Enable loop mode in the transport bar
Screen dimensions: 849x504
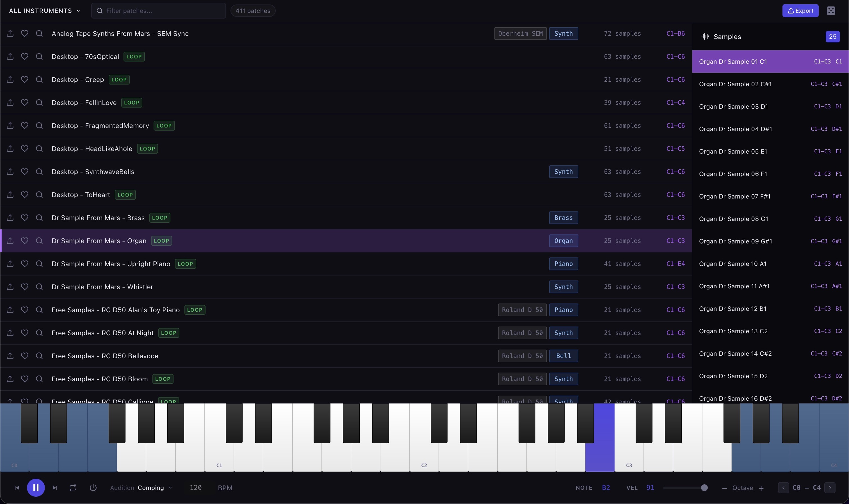pos(73,487)
